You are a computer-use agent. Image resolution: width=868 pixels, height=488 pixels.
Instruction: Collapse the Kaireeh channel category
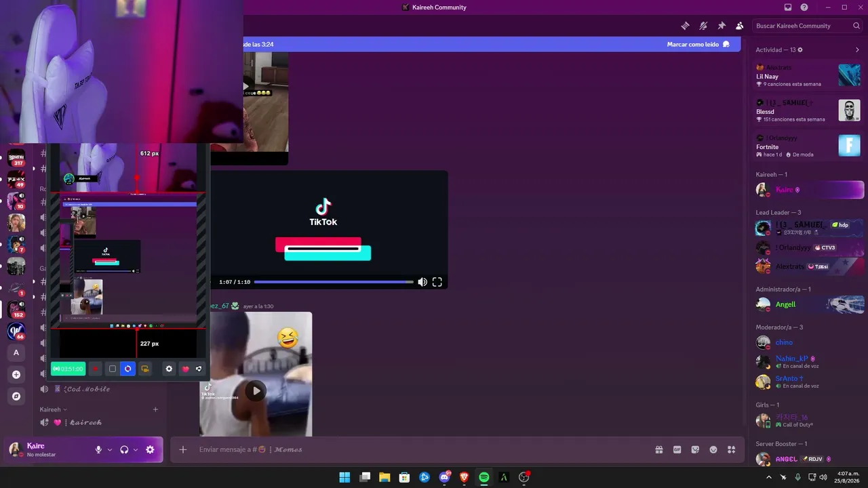pos(53,409)
